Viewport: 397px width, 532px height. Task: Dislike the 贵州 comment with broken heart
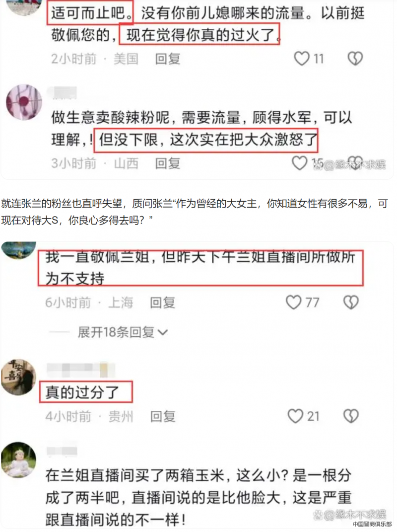click(351, 416)
